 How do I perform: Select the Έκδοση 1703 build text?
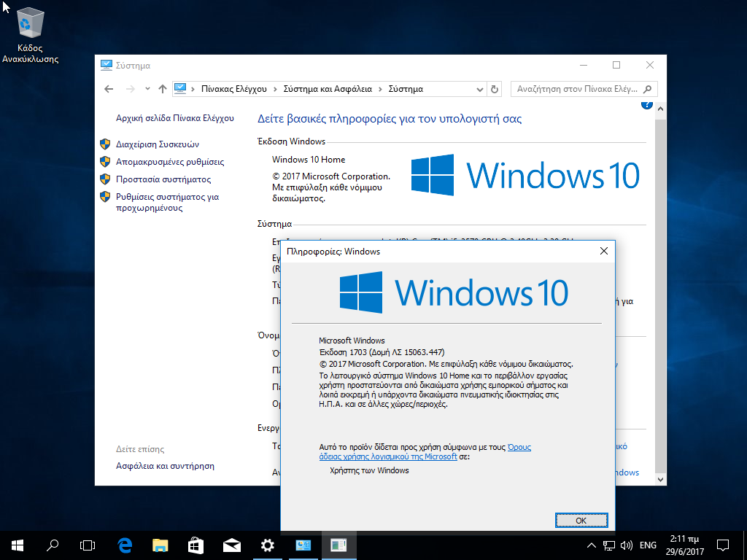[382, 352]
